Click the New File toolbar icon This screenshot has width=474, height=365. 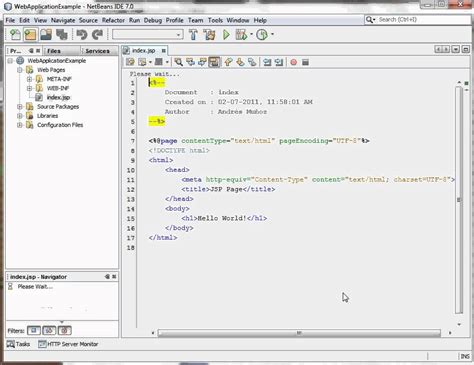(15, 35)
